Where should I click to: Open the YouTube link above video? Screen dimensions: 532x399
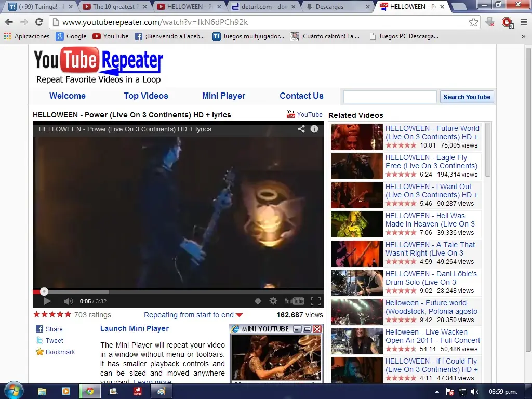304,114
